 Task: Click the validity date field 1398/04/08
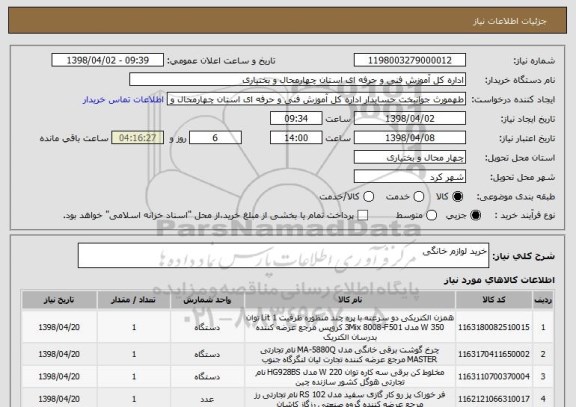pos(410,138)
